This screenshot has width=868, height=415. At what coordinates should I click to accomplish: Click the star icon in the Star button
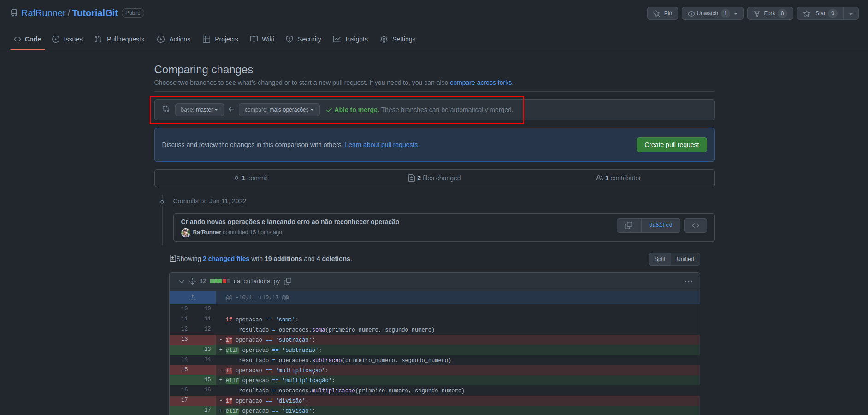807,13
